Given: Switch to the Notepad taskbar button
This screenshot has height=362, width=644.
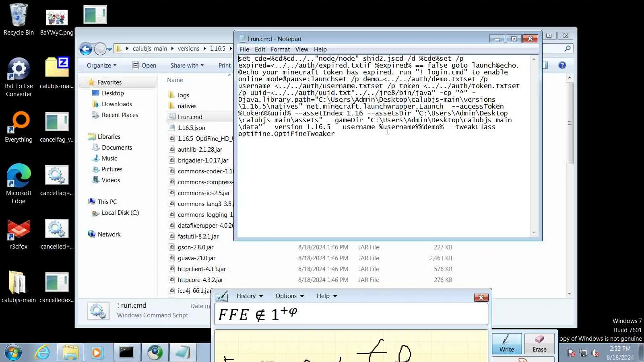Looking at the screenshot, I should pos(183,353).
